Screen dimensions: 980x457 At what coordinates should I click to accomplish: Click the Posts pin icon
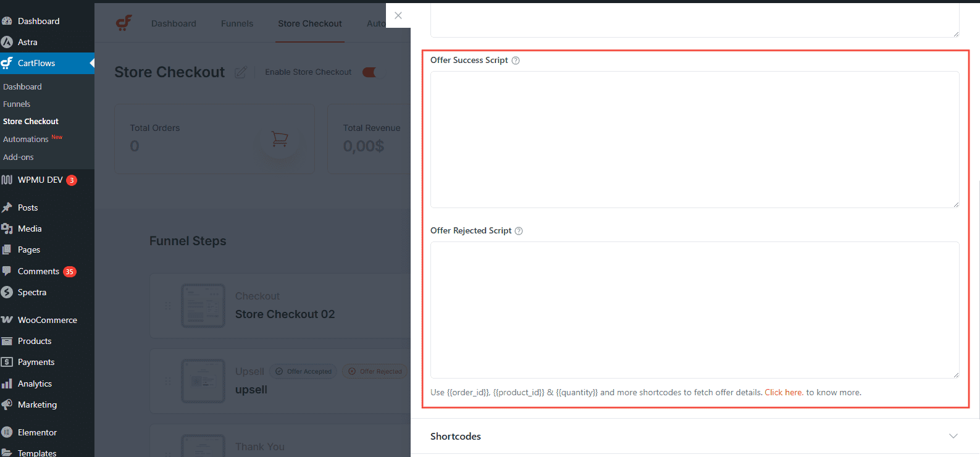pos(7,208)
